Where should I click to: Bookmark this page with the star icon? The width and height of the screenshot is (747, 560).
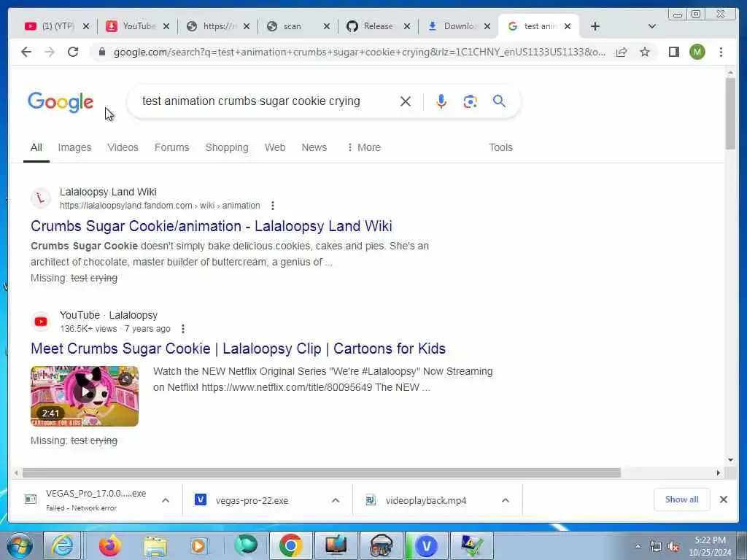(645, 52)
